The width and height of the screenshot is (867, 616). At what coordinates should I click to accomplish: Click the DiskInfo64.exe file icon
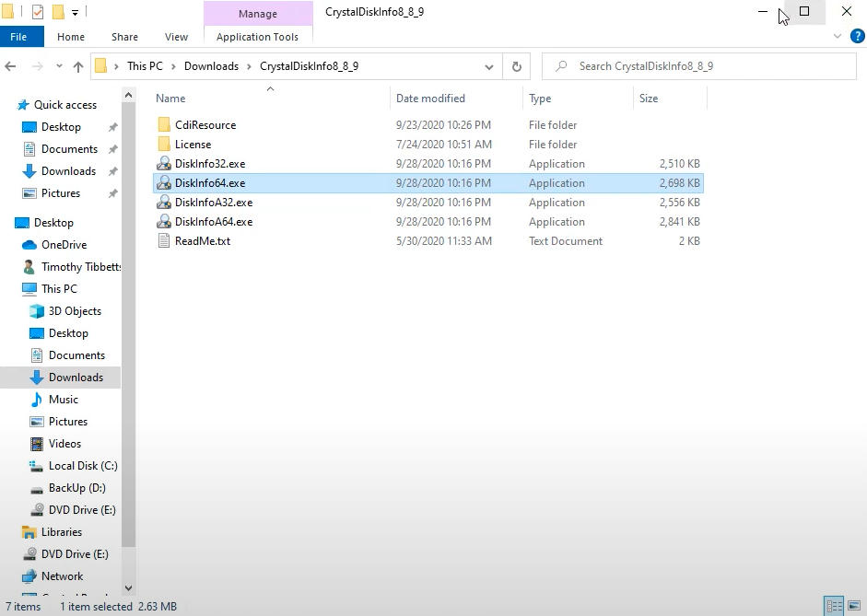pos(164,183)
